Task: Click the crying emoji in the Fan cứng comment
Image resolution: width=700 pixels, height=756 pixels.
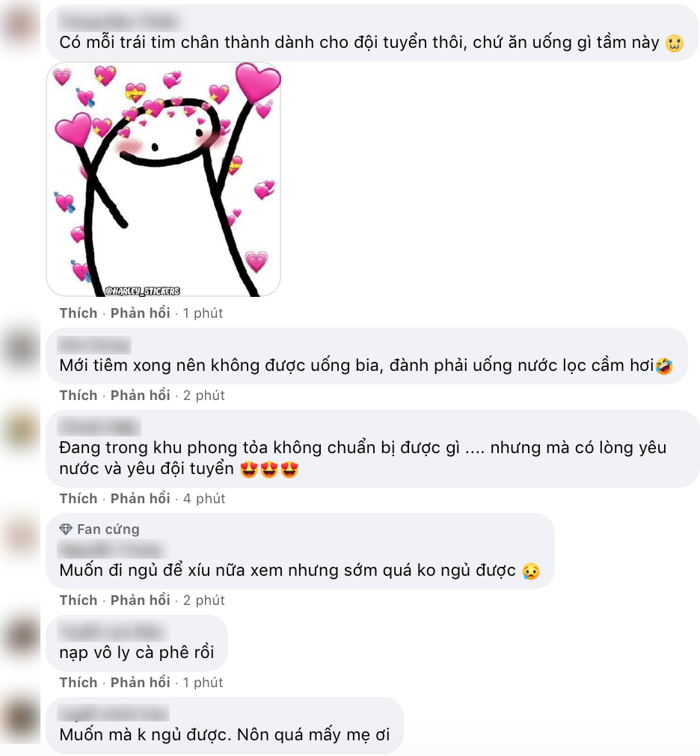Action: click(x=531, y=571)
